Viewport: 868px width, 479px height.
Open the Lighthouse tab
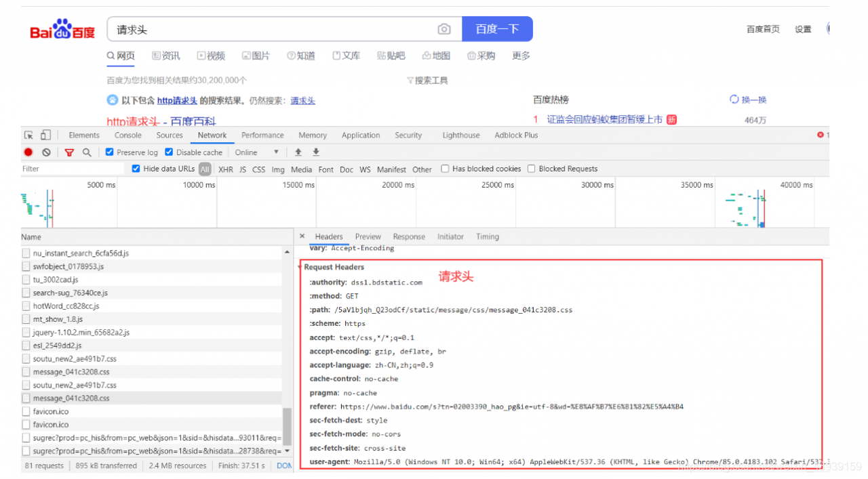point(461,136)
